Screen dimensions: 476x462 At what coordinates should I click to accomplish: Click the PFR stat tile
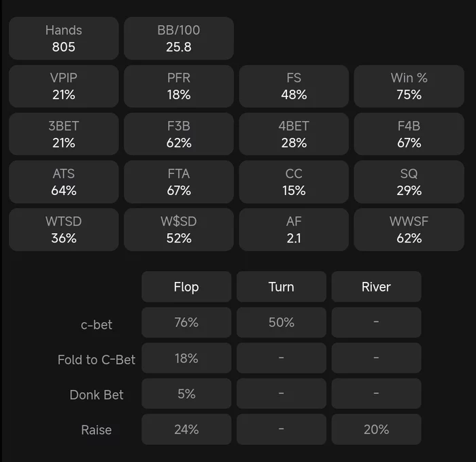[x=179, y=86]
